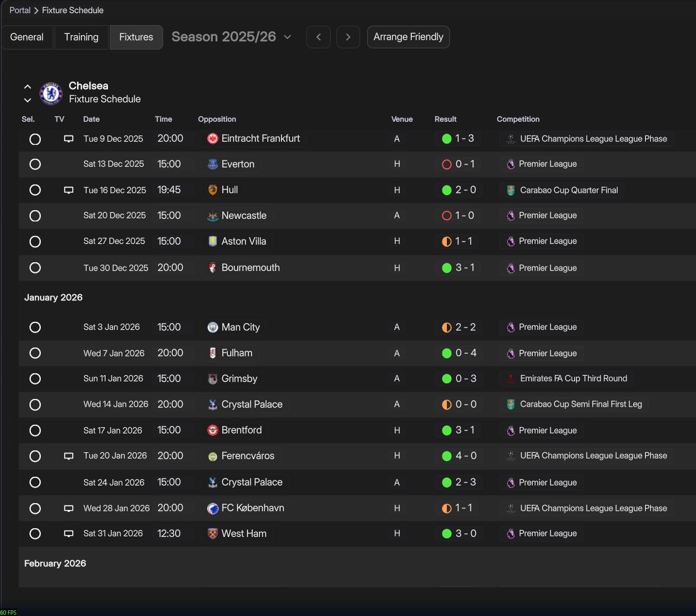Click the 12:30 kickoff time

pos(169,533)
